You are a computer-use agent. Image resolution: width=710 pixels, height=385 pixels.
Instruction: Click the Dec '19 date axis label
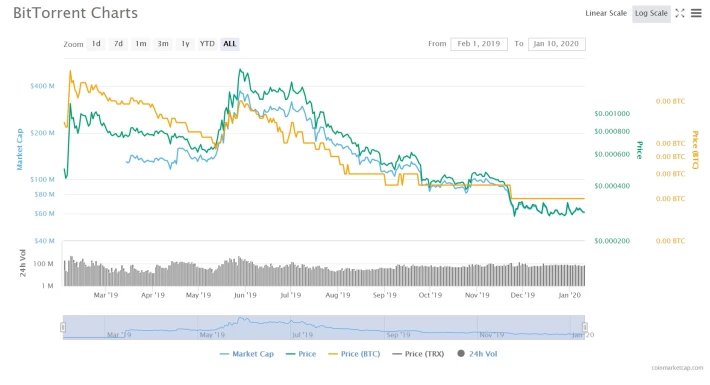523,295
